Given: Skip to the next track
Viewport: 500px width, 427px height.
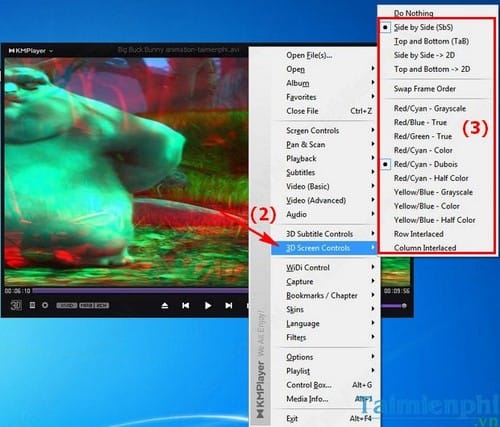Looking at the screenshot, I should point(229,305).
